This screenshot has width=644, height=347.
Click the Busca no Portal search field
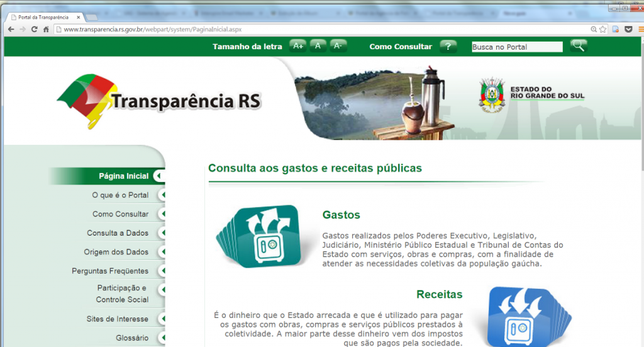pos(517,47)
